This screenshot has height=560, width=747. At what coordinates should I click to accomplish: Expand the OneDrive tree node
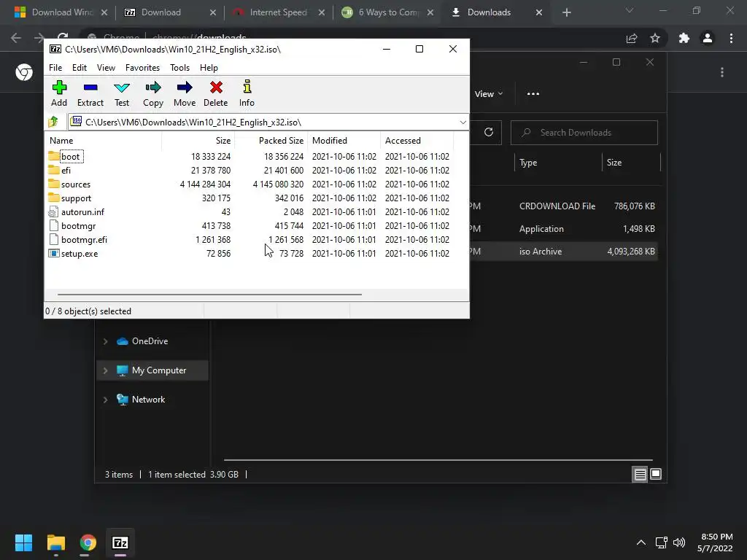click(105, 341)
